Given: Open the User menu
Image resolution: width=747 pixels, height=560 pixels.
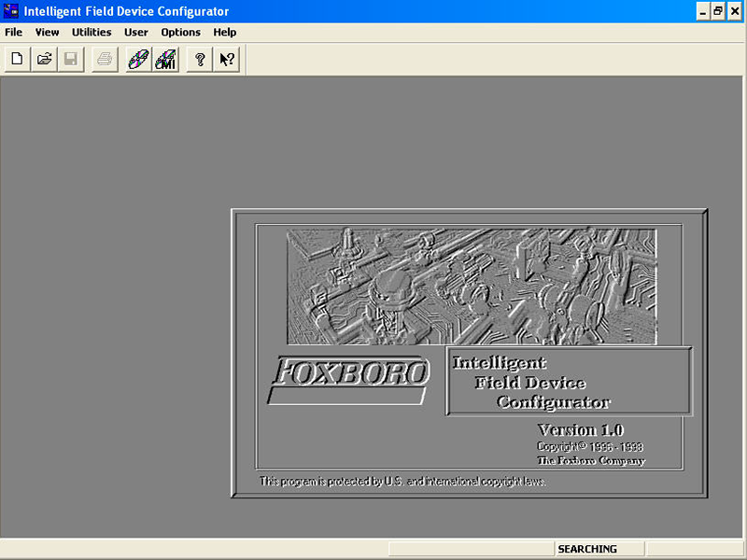Looking at the screenshot, I should [135, 32].
